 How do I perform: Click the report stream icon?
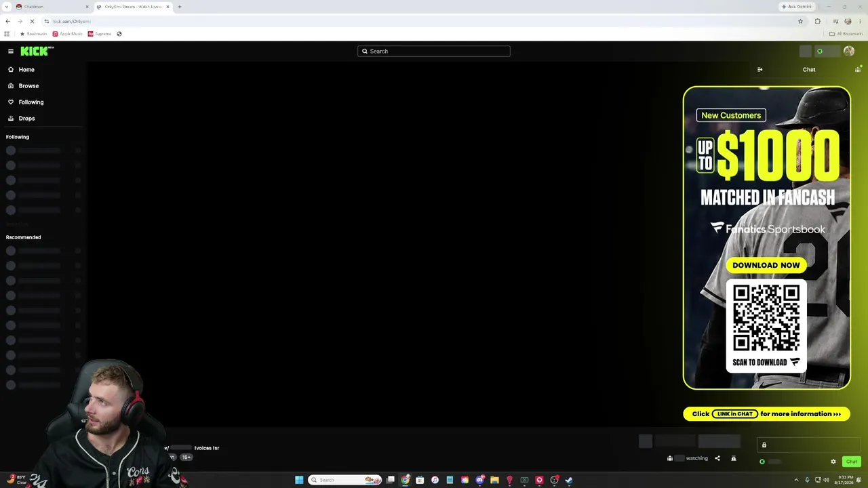click(x=733, y=458)
